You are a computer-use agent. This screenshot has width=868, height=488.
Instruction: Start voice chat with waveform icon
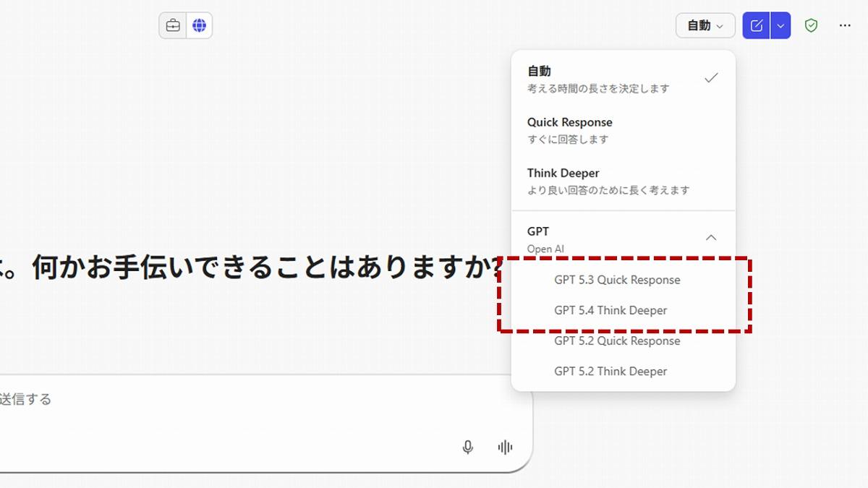tap(505, 448)
